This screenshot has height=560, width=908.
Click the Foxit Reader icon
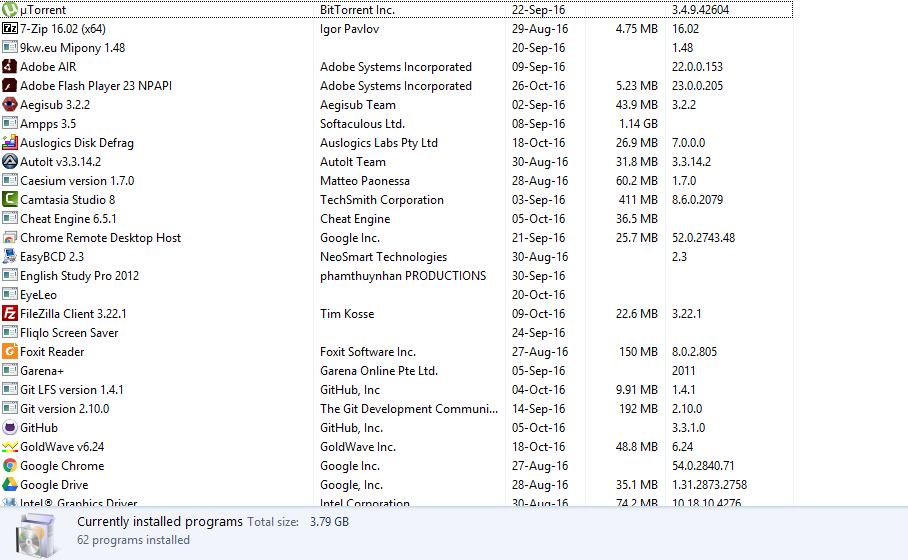click(10, 352)
